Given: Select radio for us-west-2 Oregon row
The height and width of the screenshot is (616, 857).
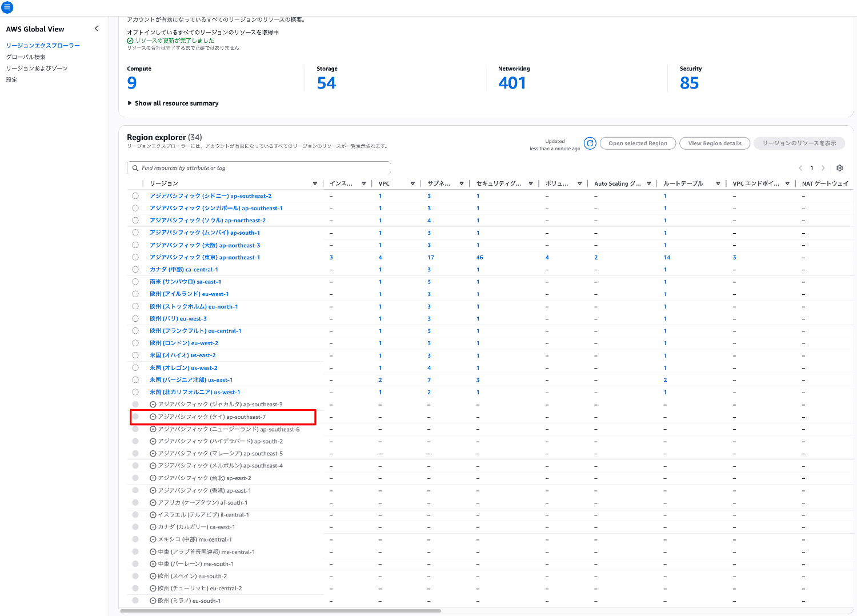Looking at the screenshot, I should click(135, 367).
